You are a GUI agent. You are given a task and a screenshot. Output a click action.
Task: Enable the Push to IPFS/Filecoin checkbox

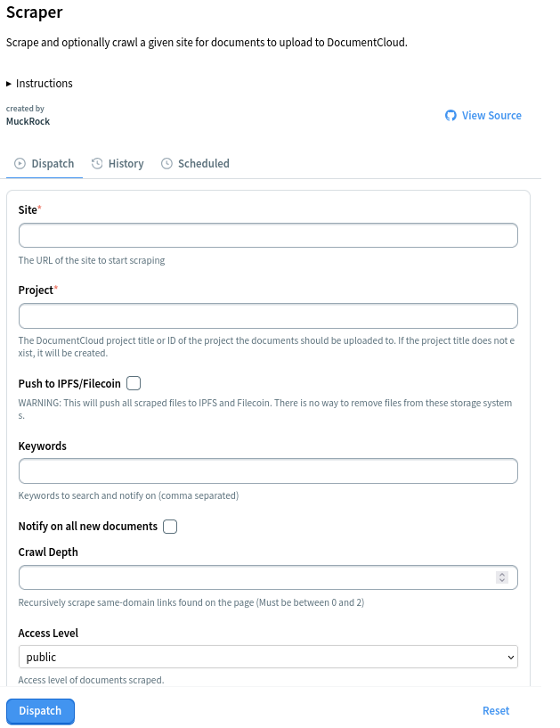click(134, 383)
